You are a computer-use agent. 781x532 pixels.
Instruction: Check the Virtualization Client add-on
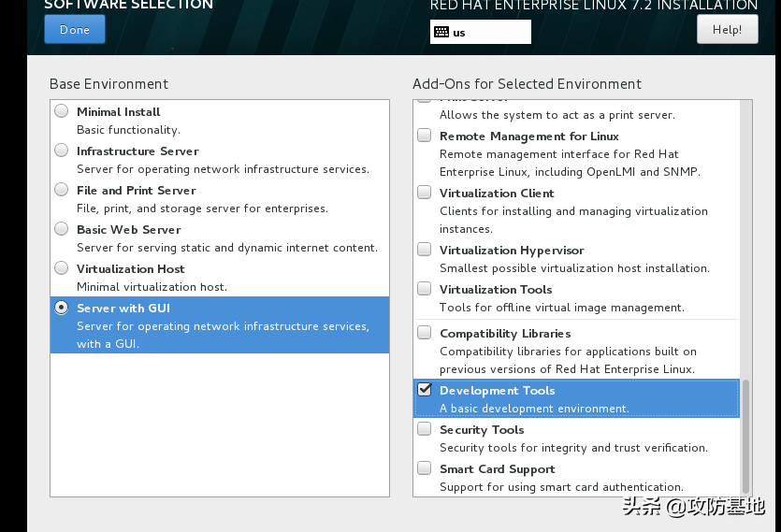pyautogui.click(x=425, y=194)
